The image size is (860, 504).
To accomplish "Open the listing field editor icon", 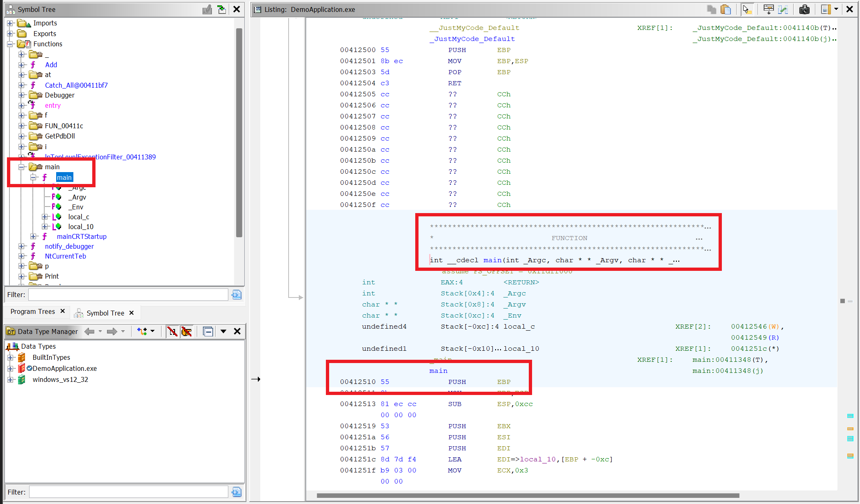I will tap(769, 9).
